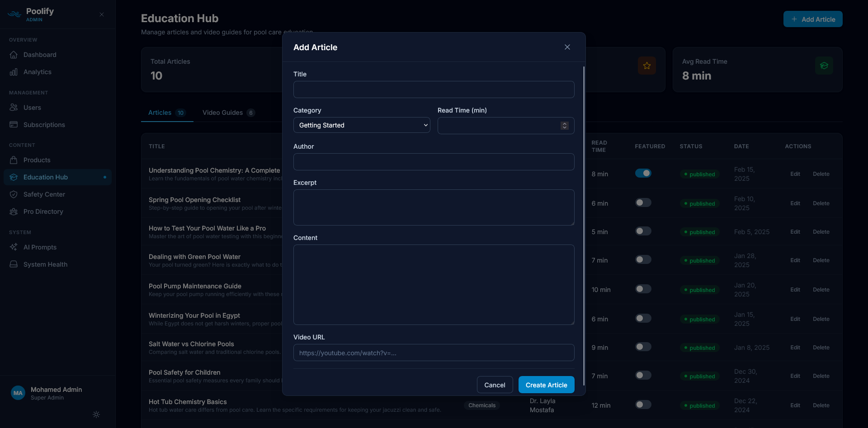
Task: Go to Users in the sidebar
Action: pos(57,108)
